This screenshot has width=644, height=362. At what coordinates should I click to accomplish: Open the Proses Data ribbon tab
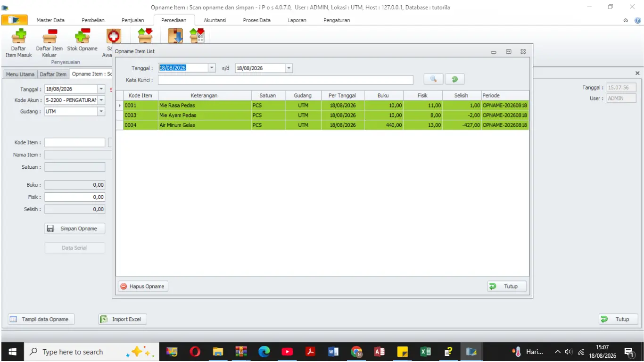[x=256, y=20]
